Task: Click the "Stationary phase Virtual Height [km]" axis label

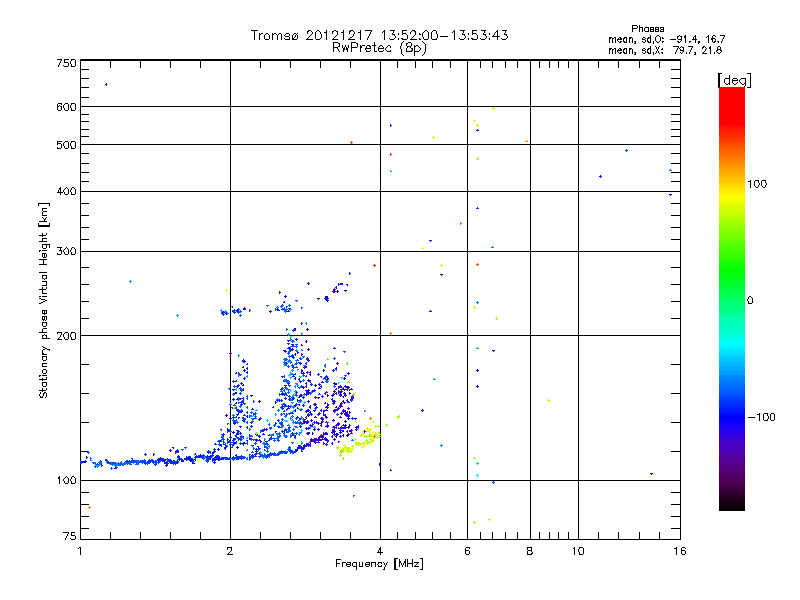Action: pos(43,300)
